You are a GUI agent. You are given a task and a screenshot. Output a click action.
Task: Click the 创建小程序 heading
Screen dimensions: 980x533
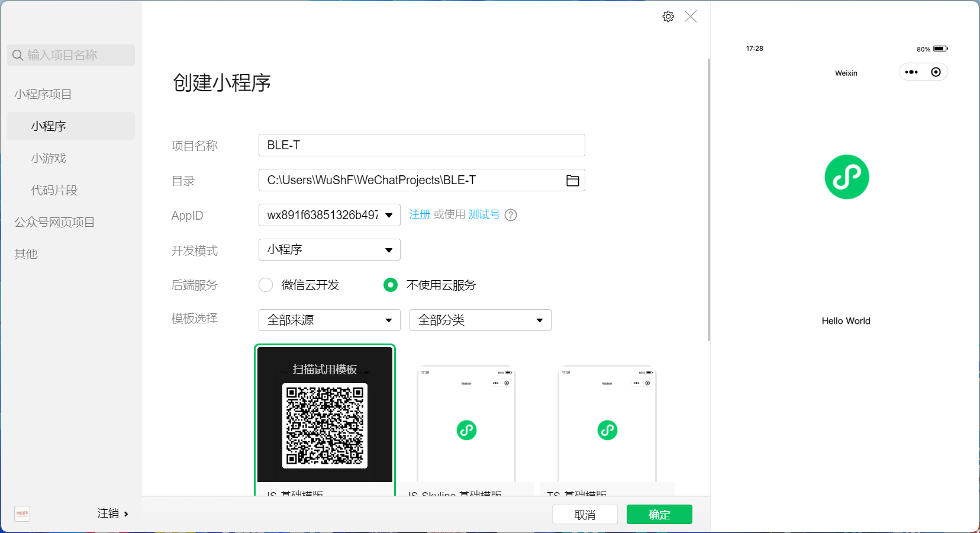click(x=222, y=83)
